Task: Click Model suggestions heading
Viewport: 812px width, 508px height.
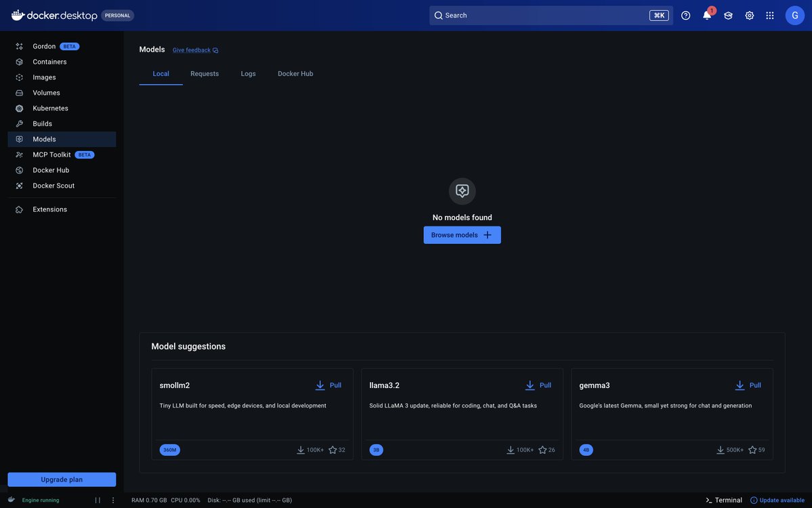Action: click(x=188, y=346)
